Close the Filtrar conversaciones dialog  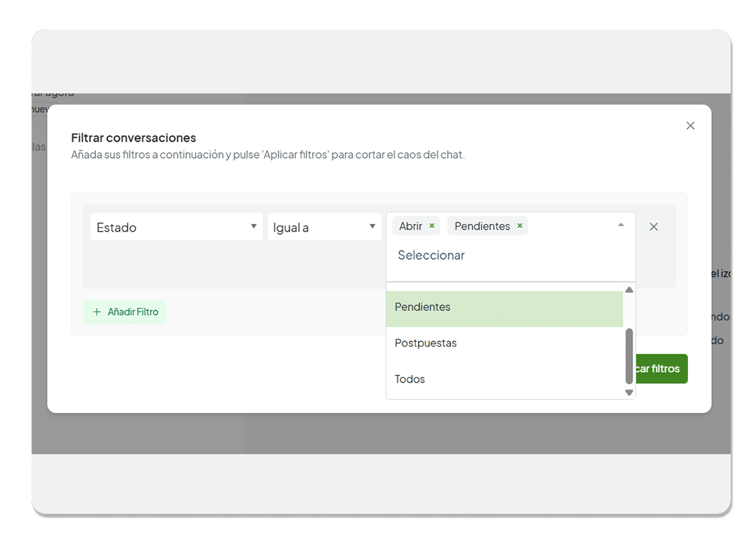point(690,126)
